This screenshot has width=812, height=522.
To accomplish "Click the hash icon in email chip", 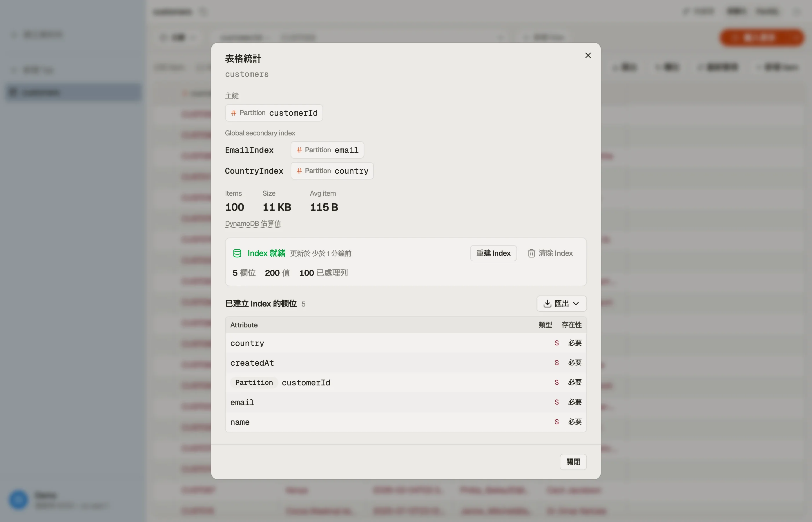I will (x=299, y=150).
